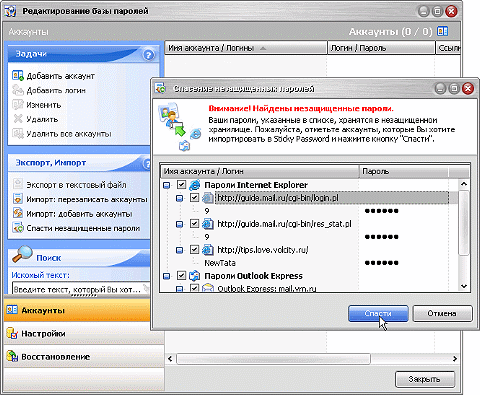Screen dimensions: 480x395
Task: Select login 9 under login.pl
Action: point(207,211)
